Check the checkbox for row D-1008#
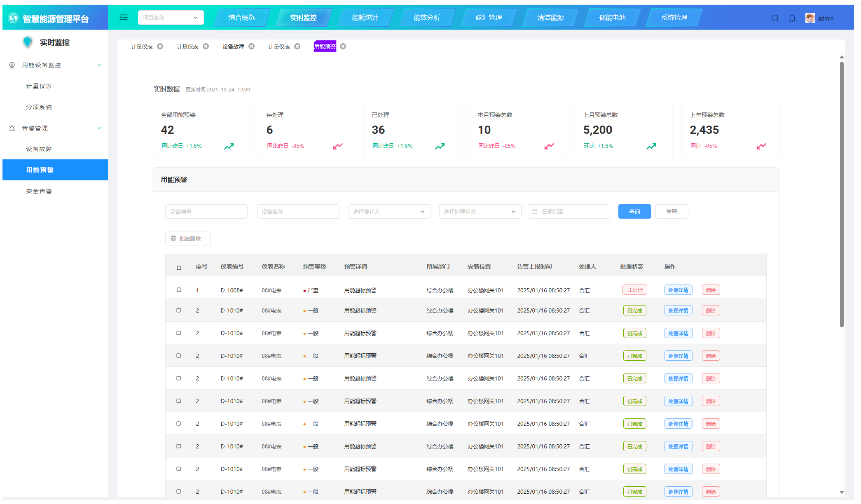The width and height of the screenshot is (861, 504). 179,290
